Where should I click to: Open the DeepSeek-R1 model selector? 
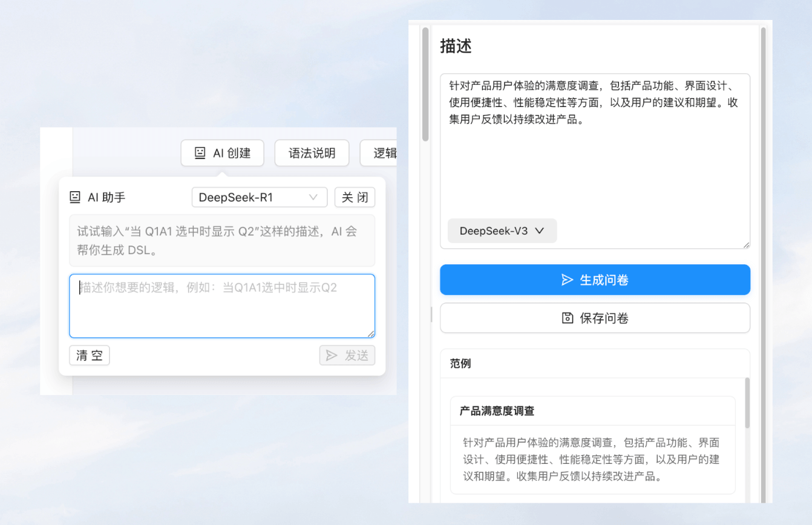259,197
